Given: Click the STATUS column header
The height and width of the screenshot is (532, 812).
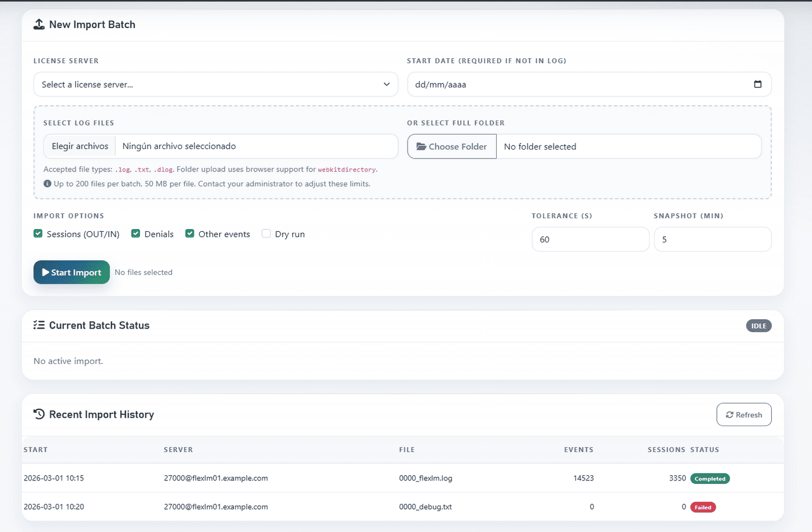Looking at the screenshot, I should [x=704, y=450].
